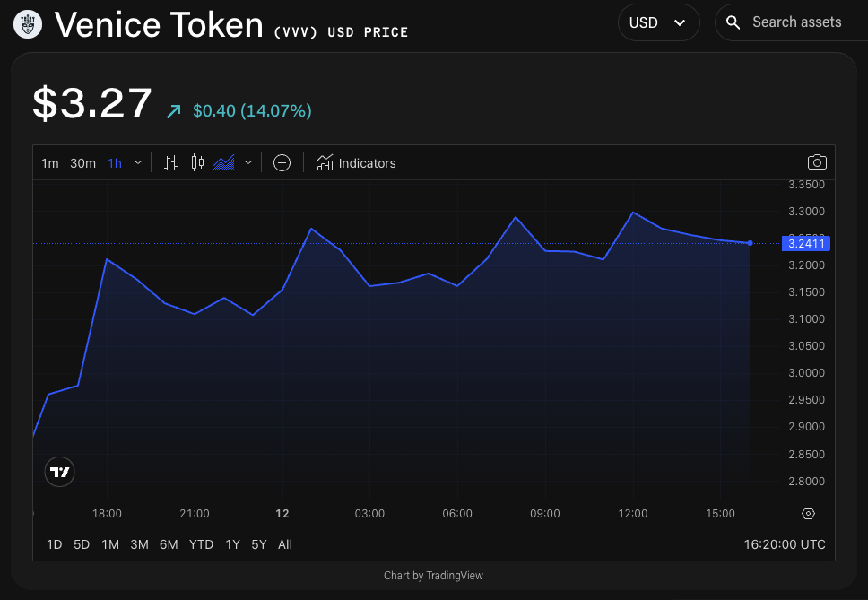868x600 pixels.
Task: Select the 1D date range
Action: click(x=54, y=544)
